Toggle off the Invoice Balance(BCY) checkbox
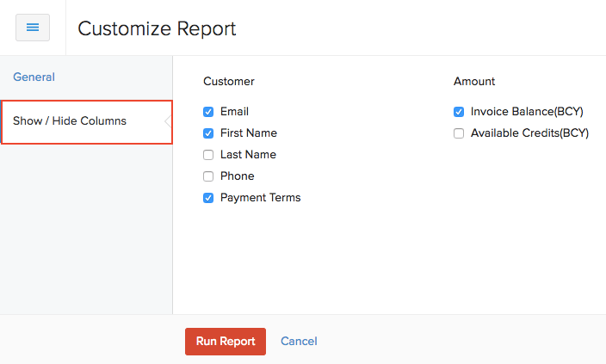Viewport: 606px width, 364px height. click(x=459, y=112)
